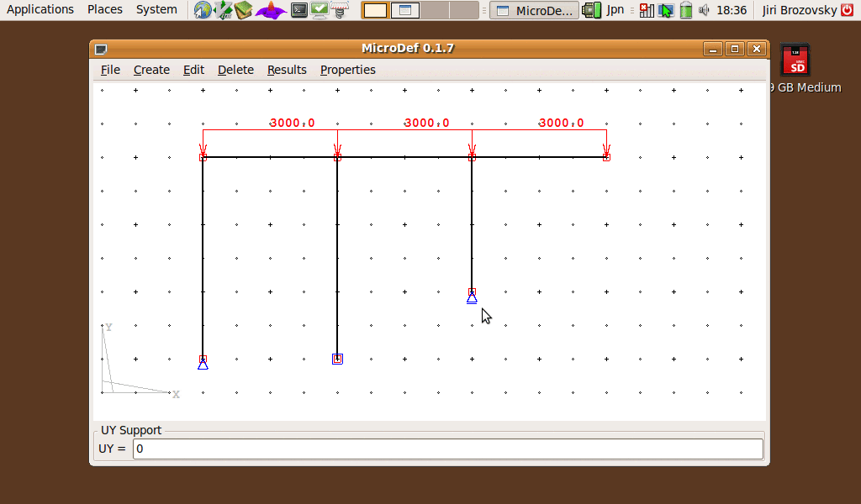This screenshot has height=504, width=861.
Task: Open the Jiri Brozovsky user menu
Action: pos(799,10)
